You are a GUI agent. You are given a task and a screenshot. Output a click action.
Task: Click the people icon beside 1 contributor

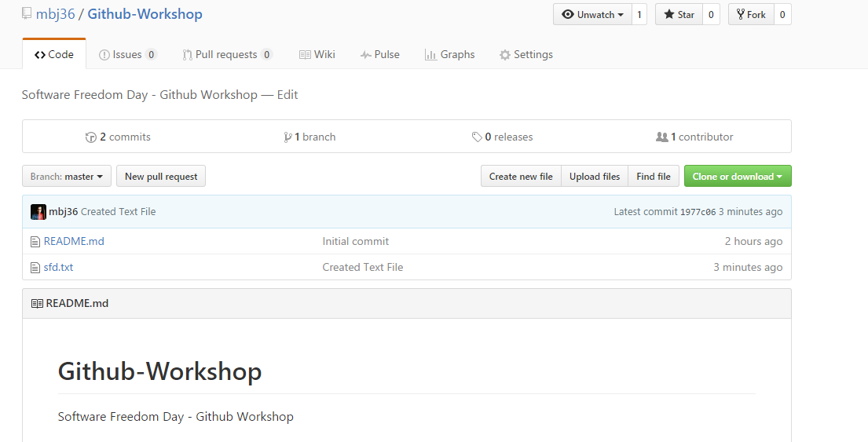[662, 137]
